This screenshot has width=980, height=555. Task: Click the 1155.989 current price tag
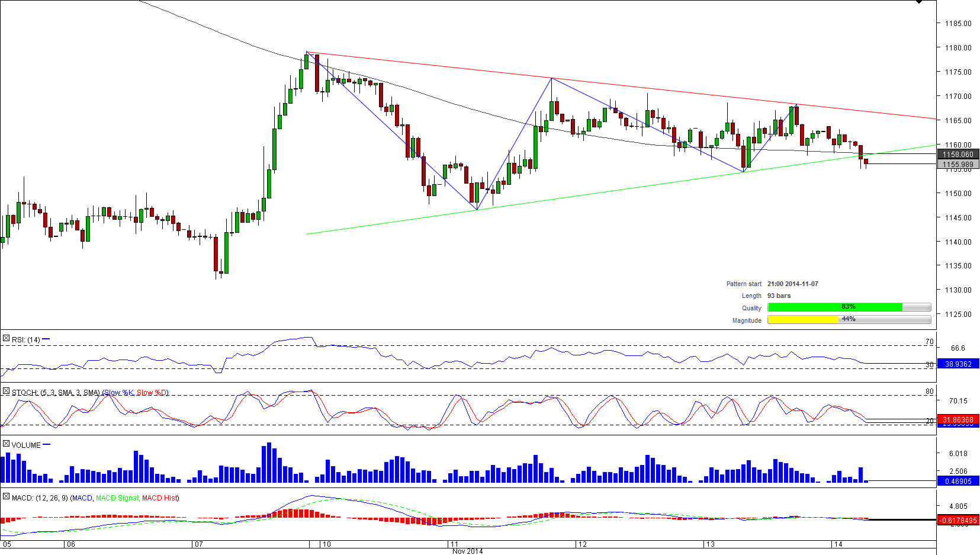coord(957,165)
